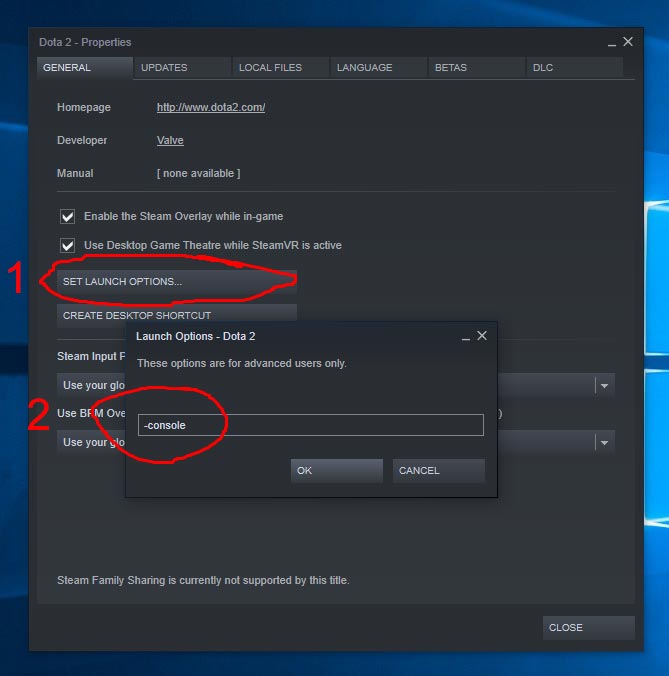
Task: Expand the BPM Overlay dropdown arrow
Action: click(x=604, y=443)
